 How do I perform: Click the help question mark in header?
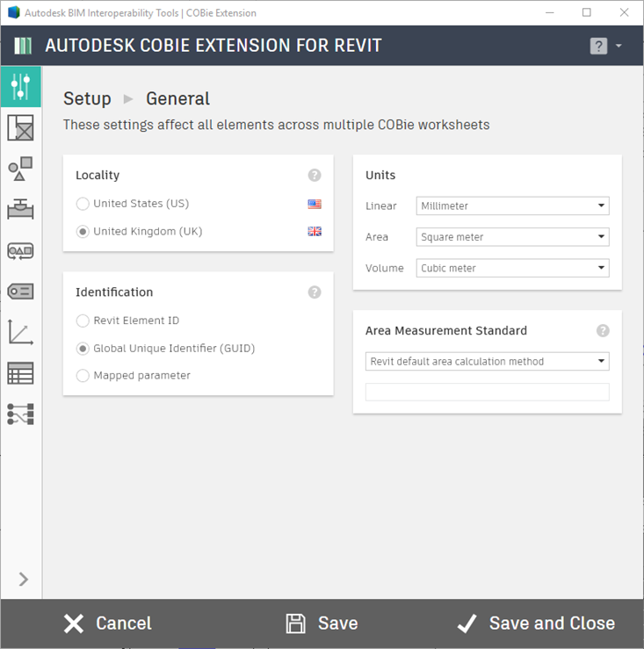pos(598,46)
